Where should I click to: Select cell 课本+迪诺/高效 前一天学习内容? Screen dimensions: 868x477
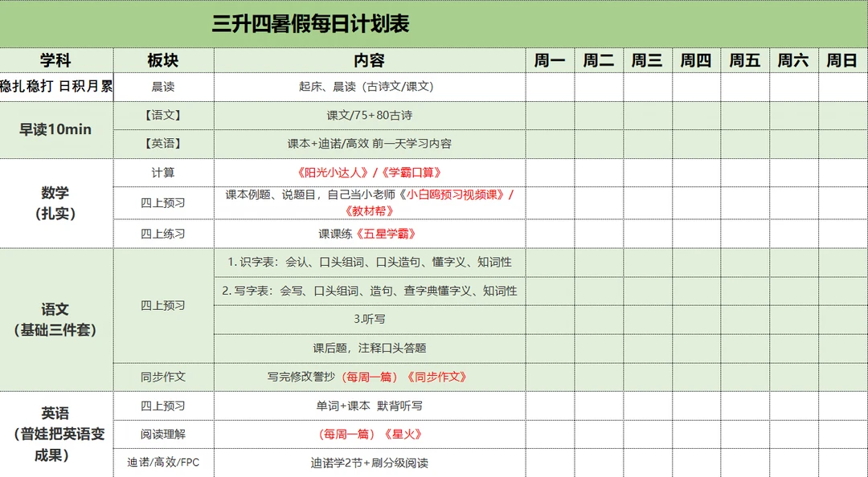tap(370, 144)
